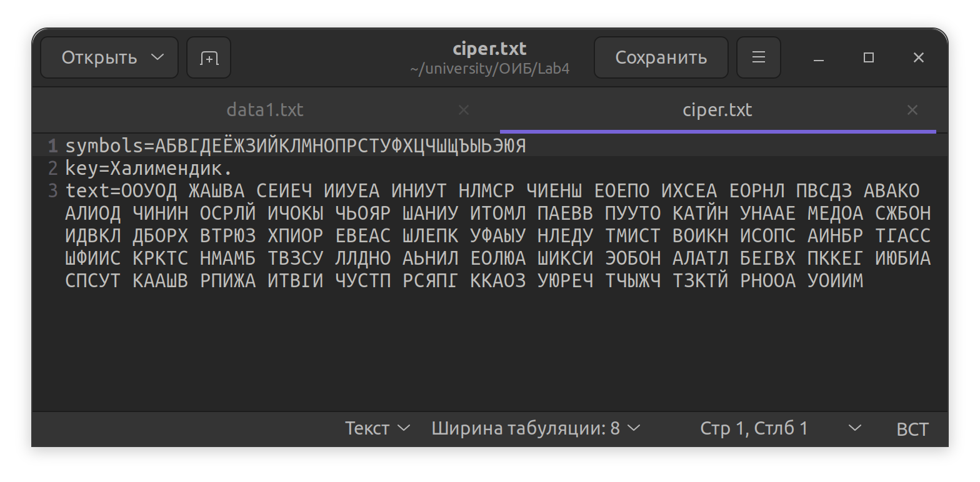Click line number 2 in the gutter

pos(52,169)
